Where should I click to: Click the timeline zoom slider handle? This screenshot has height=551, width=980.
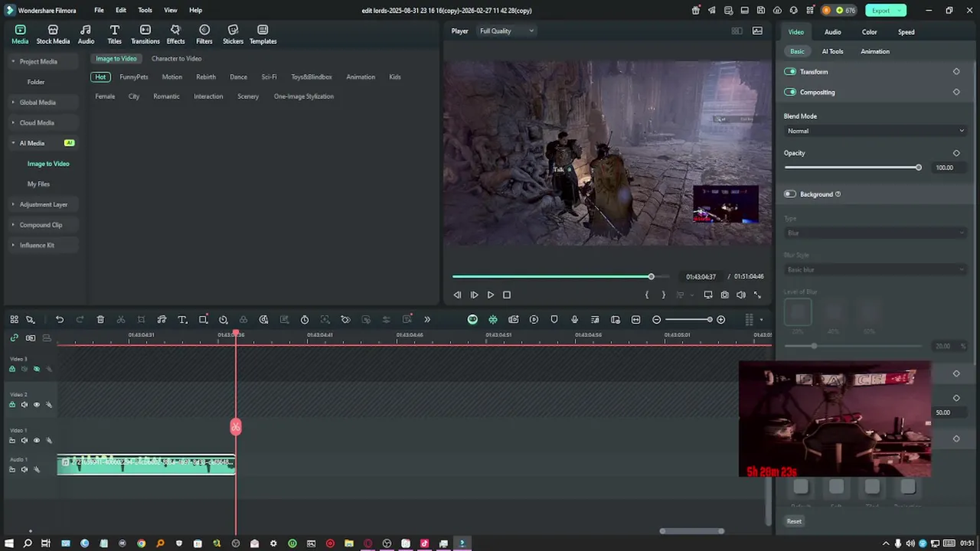click(710, 319)
